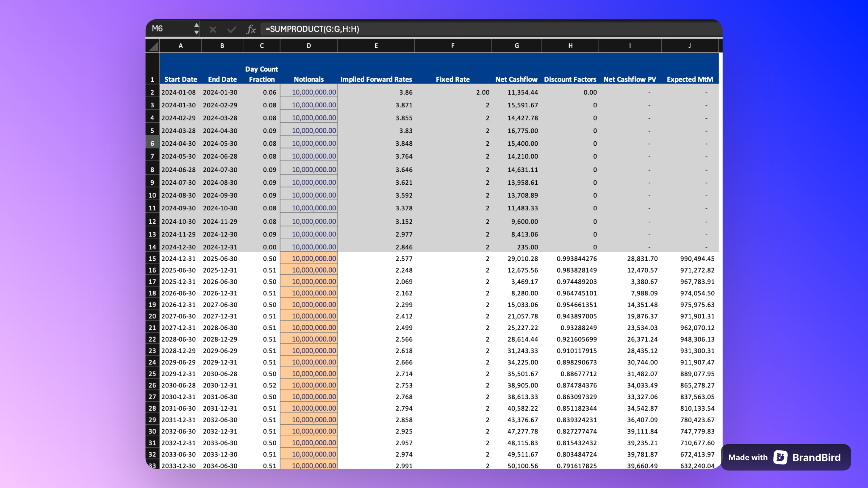Screen dimensions: 868x488
Task: Open the insert function fx icon
Action: 251,29
